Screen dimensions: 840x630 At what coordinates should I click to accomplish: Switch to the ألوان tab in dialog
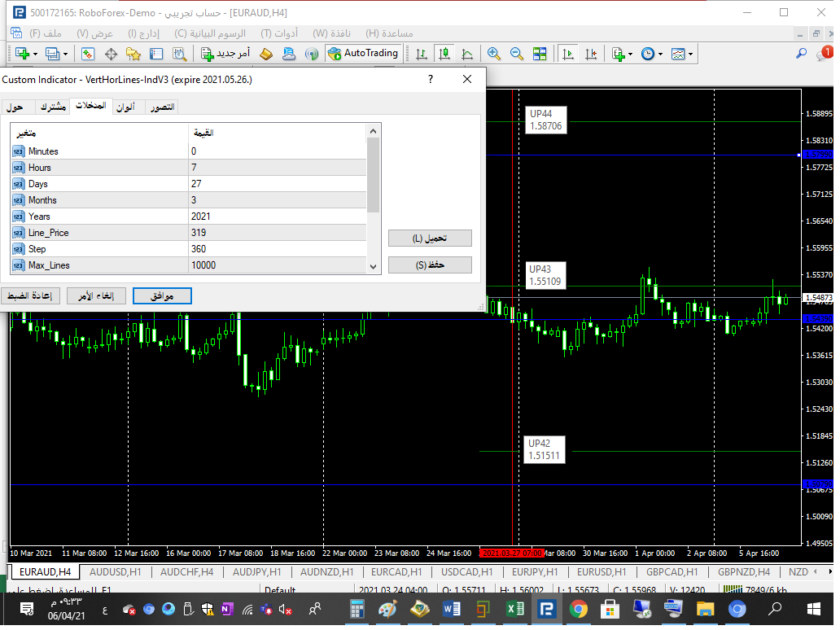pyautogui.click(x=125, y=107)
